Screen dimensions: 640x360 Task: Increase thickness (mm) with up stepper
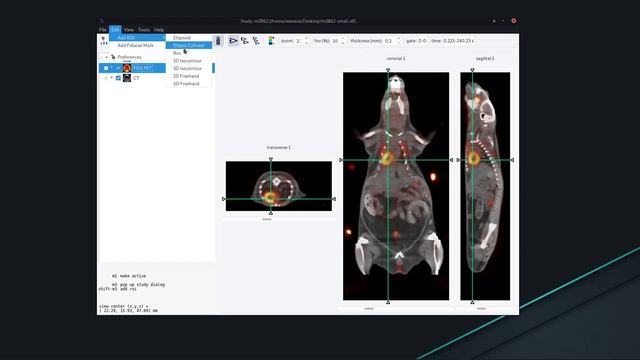tap(398, 39)
